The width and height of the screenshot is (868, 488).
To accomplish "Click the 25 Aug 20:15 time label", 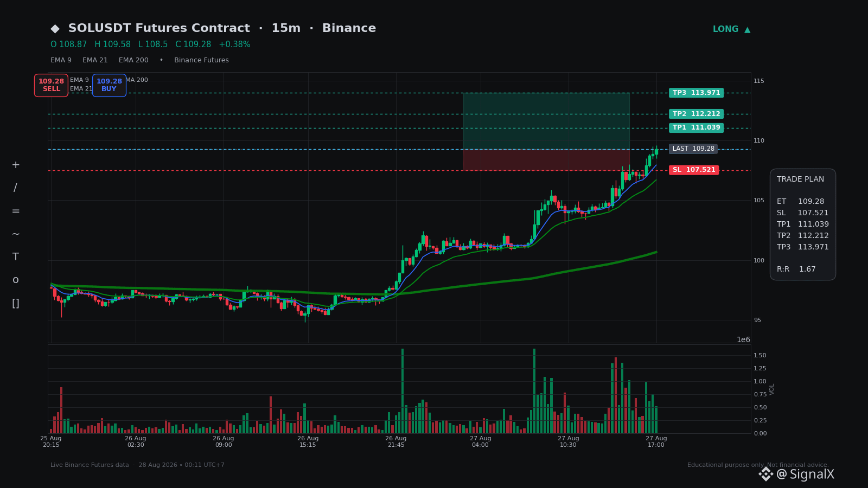I will pos(51,441).
